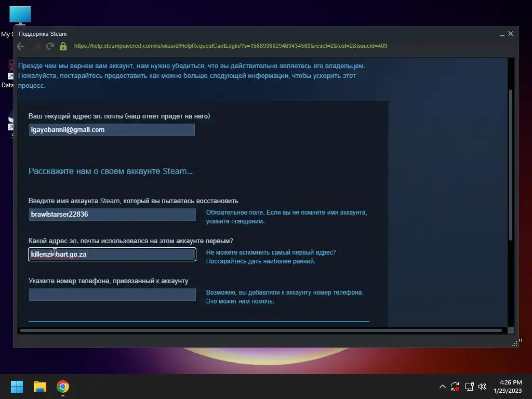The image size is (532, 399).
Task: Click the "Расскажите нам о своем аккаунте Steam..." heading
Action: coord(111,171)
